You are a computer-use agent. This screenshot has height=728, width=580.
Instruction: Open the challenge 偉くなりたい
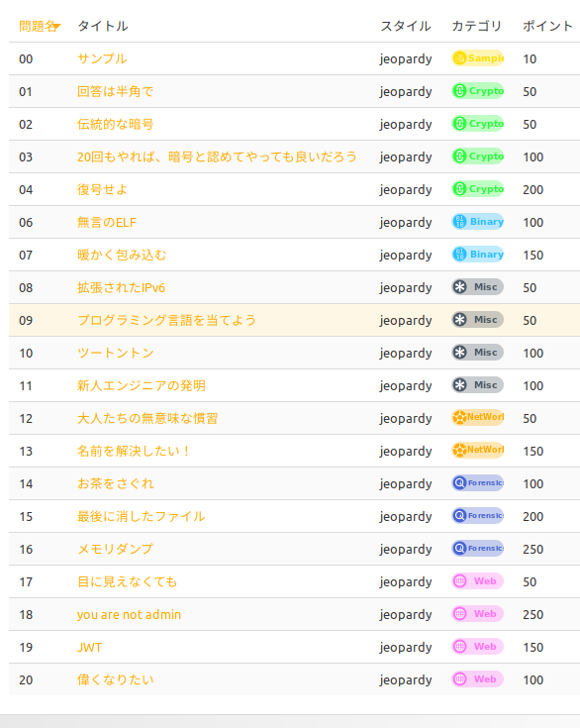click(x=115, y=679)
